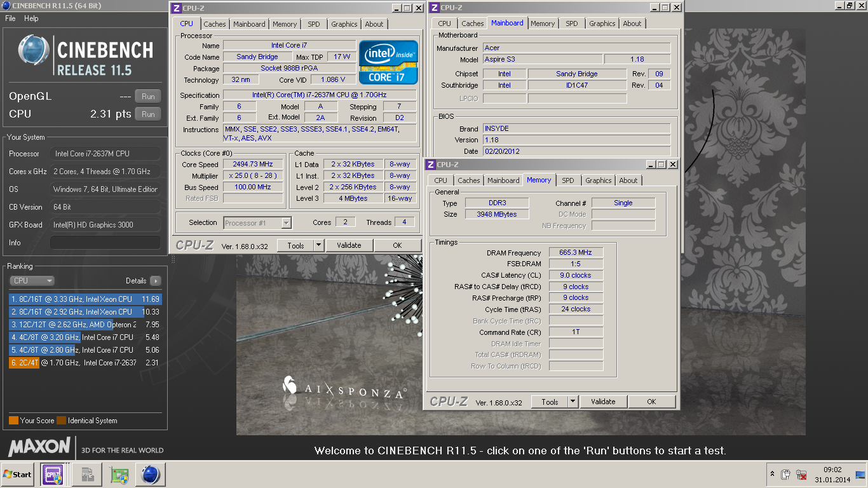Switch to Mainboard tab in CPU-Z CPU window
Image resolution: width=868 pixels, height=488 pixels.
coord(249,24)
